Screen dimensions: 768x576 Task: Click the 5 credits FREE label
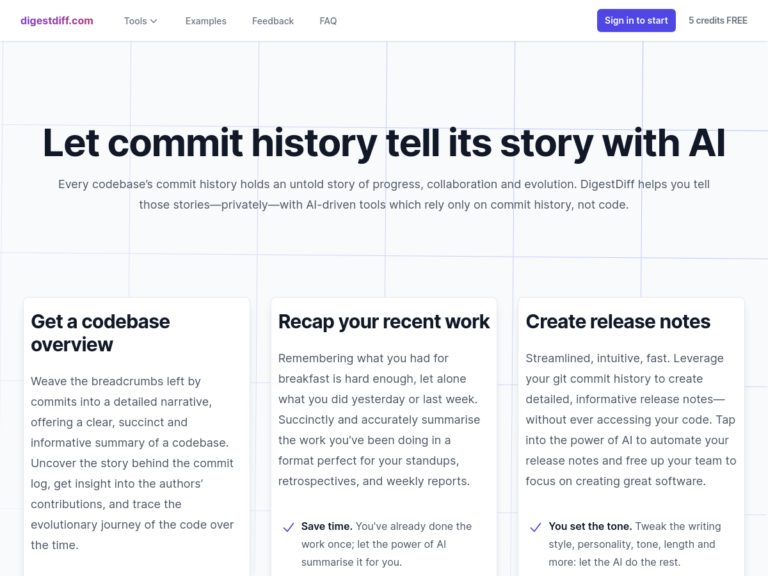coord(717,21)
